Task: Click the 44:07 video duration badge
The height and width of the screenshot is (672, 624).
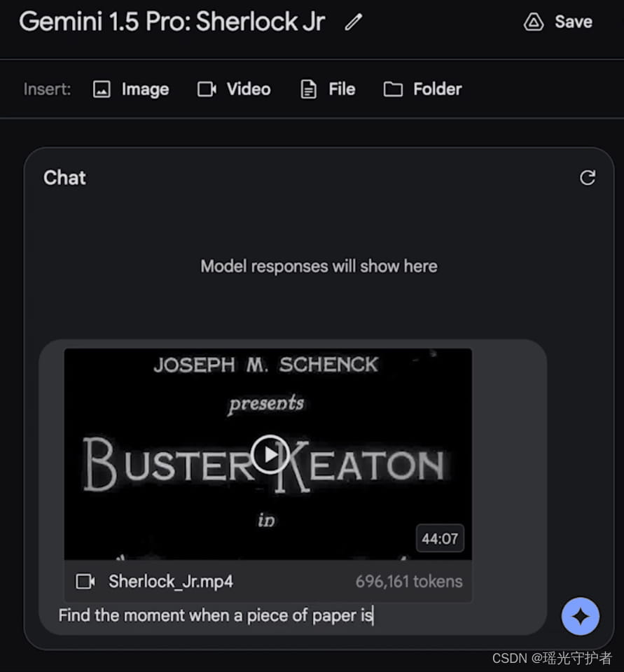Action: [x=440, y=538]
